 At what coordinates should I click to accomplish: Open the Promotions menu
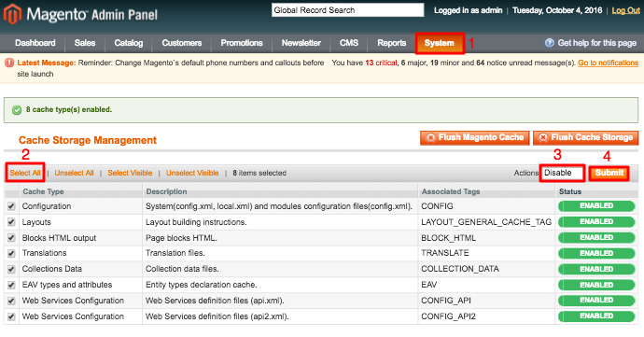pyautogui.click(x=242, y=43)
